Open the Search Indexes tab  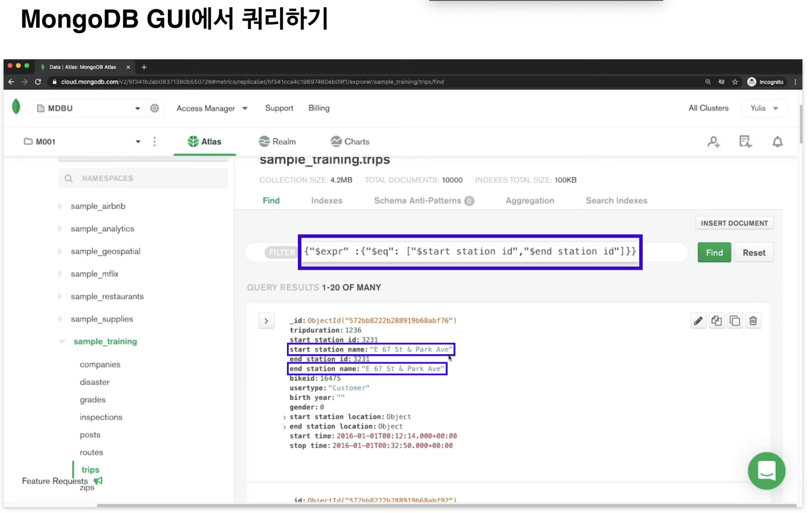(616, 201)
